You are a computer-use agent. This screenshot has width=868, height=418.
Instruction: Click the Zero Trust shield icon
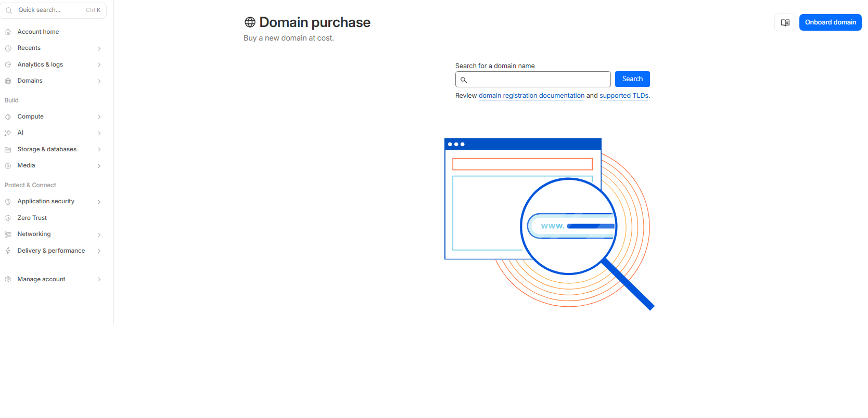pos(8,218)
